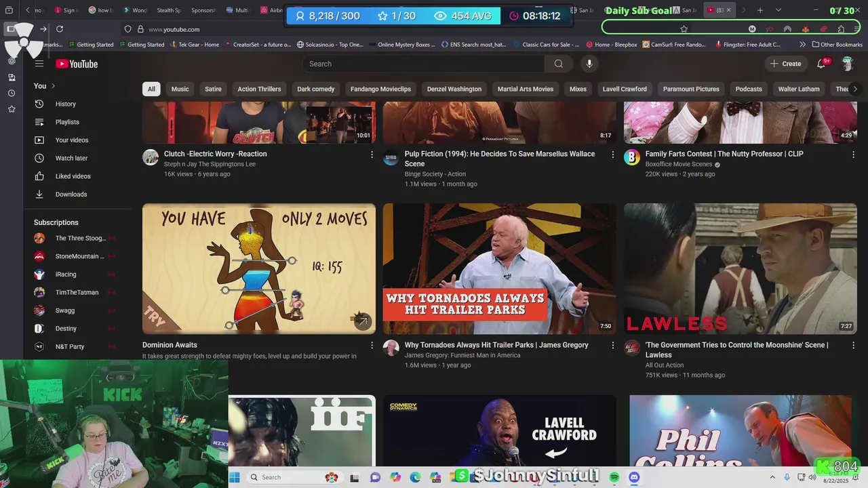Open the YouTube hamburger guide menu
This screenshot has width=868, height=488.
coord(39,64)
